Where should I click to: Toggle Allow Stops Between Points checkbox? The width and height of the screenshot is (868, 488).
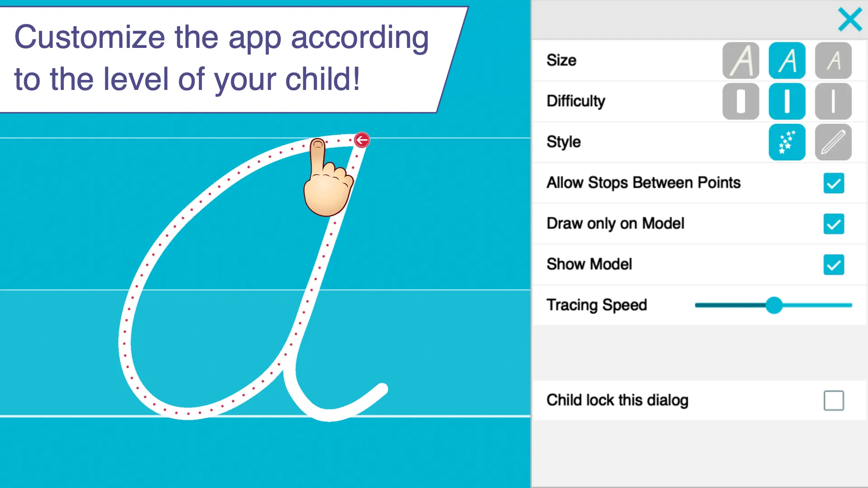coord(834,183)
